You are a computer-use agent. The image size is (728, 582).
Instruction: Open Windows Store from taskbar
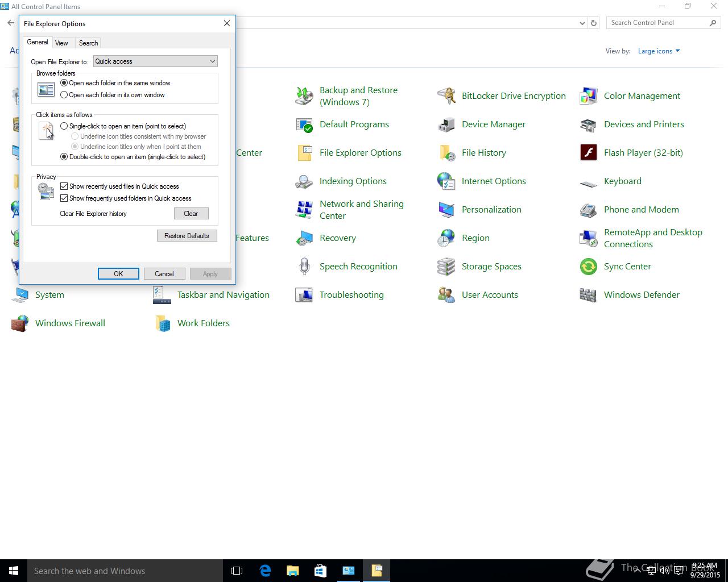point(320,571)
